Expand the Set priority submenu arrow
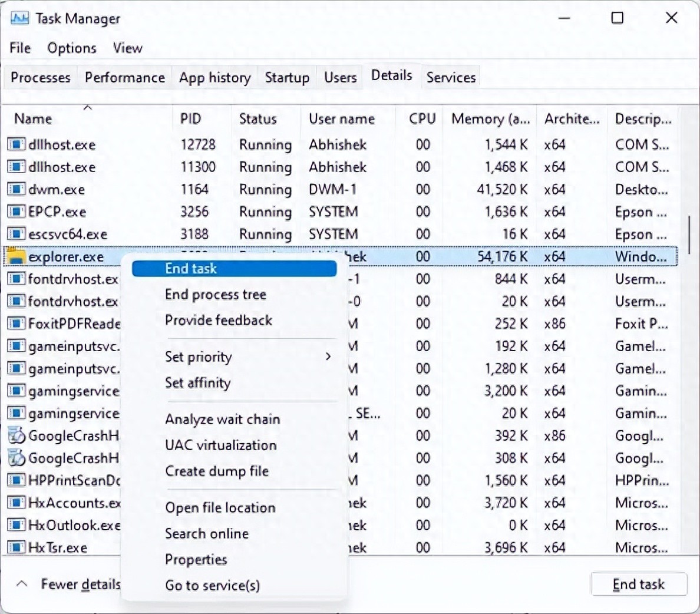The width and height of the screenshot is (700, 614). (x=328, y=356)
